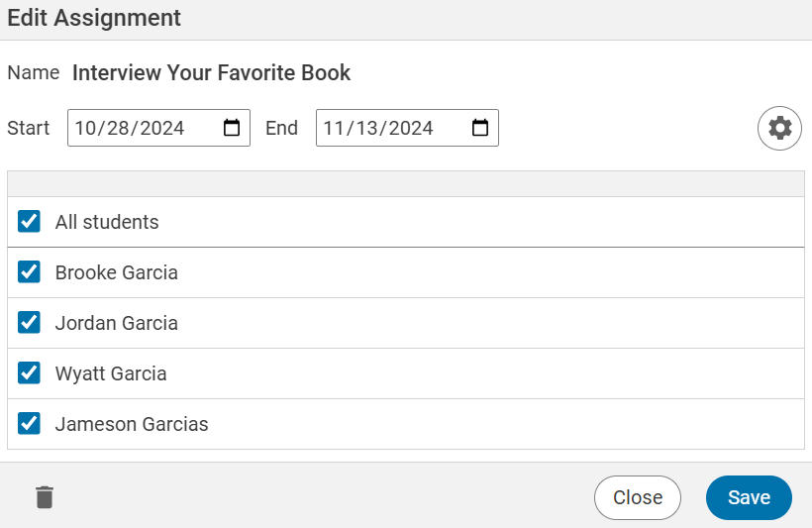Select the month in the Start date
Viewport: 812px width, 528px height.
coord(85,128)
